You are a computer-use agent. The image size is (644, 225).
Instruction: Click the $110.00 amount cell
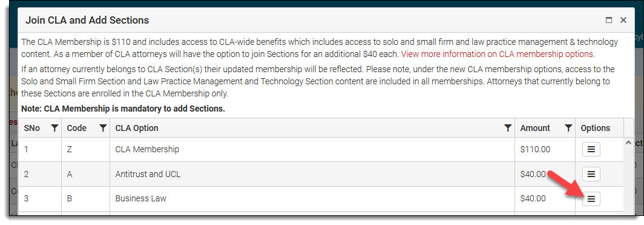545,149
